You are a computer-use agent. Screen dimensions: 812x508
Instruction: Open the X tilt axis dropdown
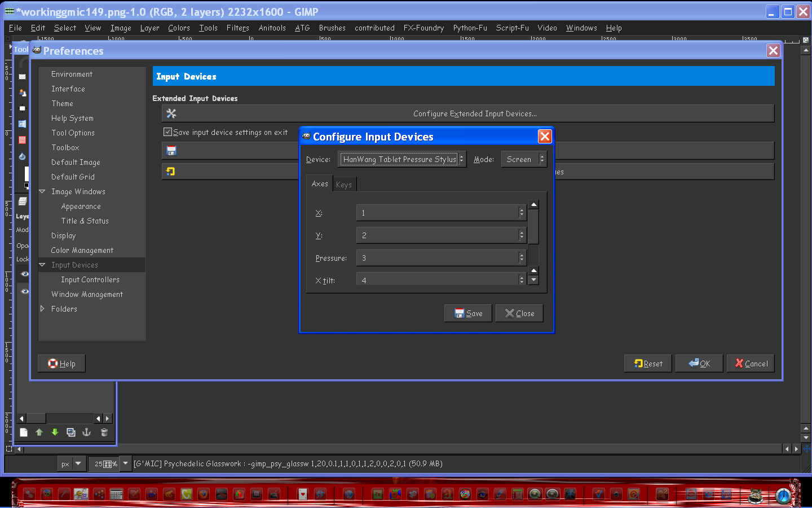point(441,279)
